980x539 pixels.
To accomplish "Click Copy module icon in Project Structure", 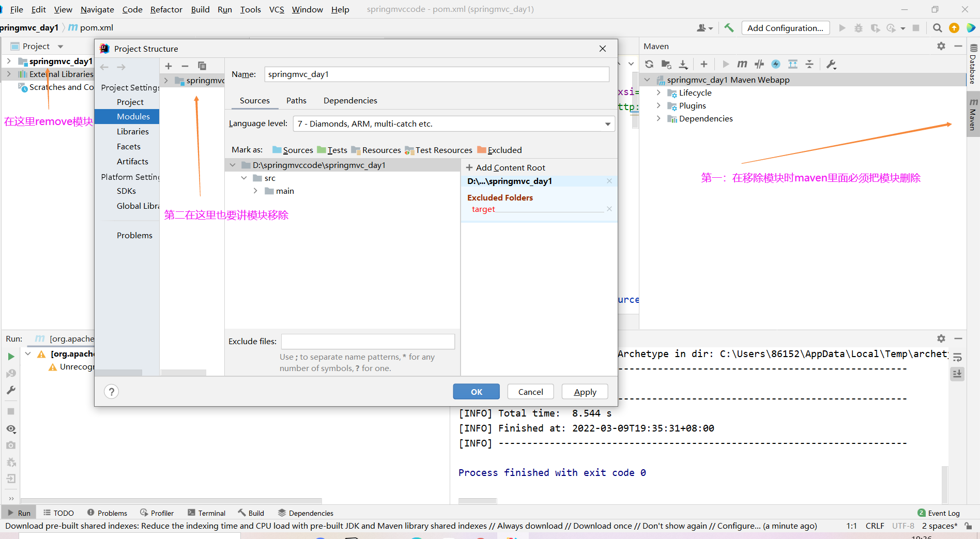I will (202, 66).
